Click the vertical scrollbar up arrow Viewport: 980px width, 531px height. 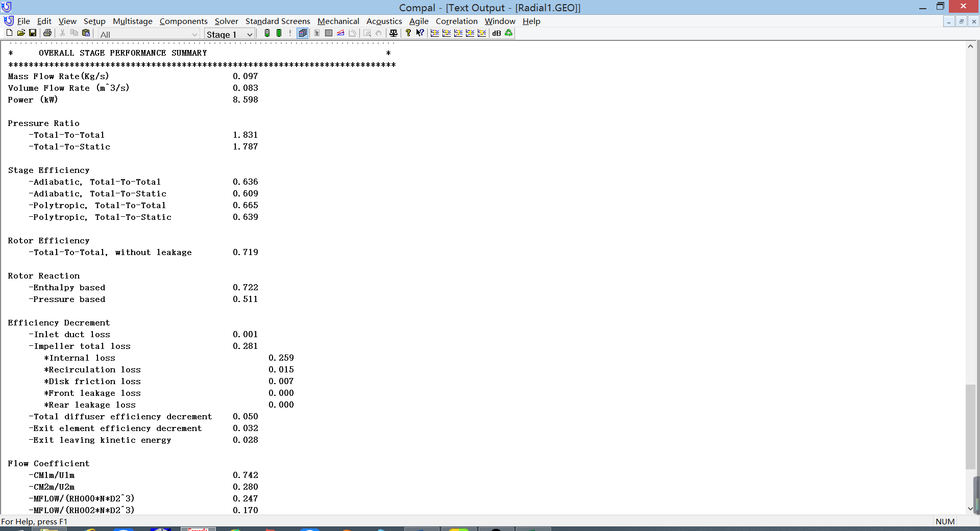coord(970,46)
